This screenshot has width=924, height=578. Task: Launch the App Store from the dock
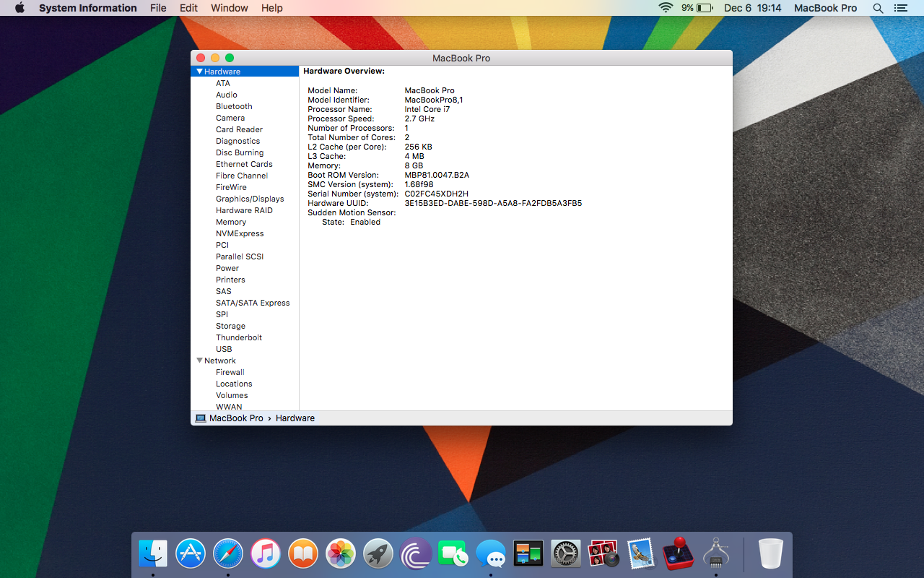(191, 554)
